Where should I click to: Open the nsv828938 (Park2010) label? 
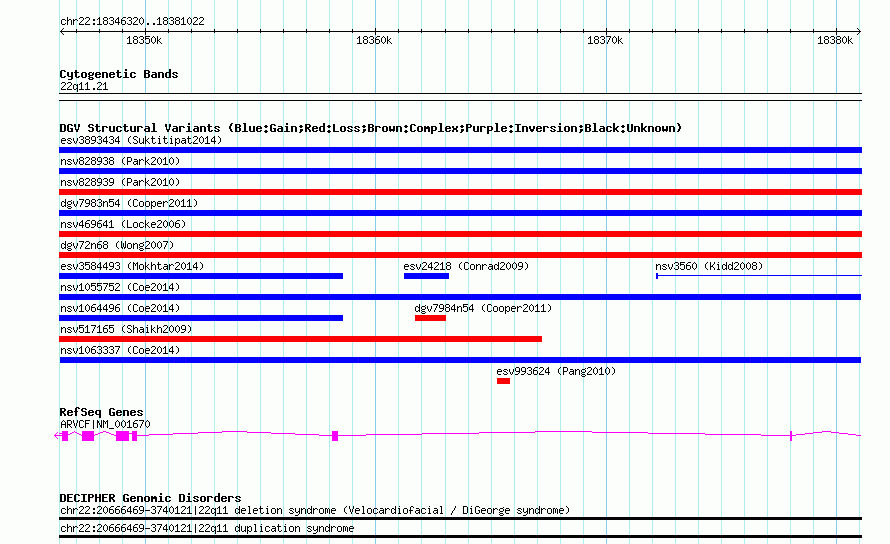click(x=120, y=161)
